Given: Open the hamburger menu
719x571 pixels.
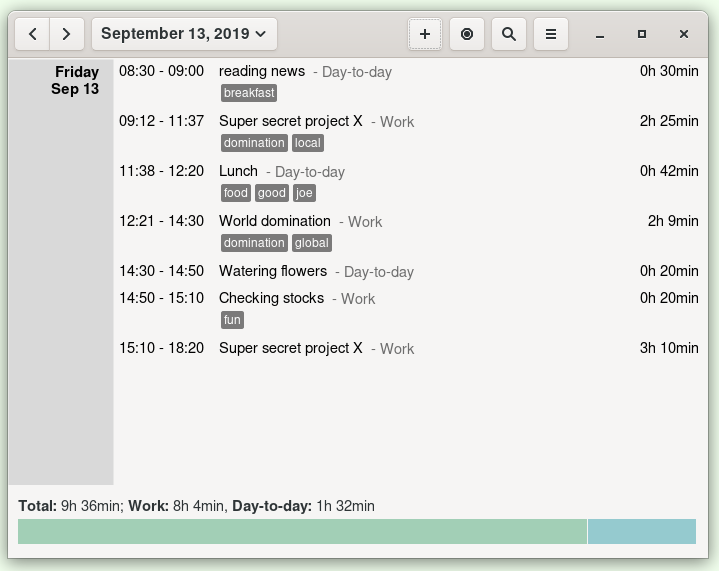Looking at the screenshot, I should 551,34.
